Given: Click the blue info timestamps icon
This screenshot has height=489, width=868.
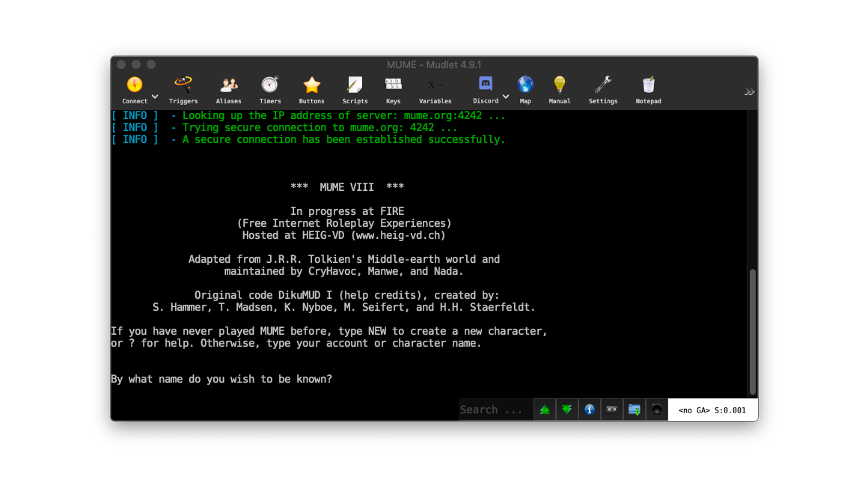Looking at the screenshot, I should click(x=590, y=410).
